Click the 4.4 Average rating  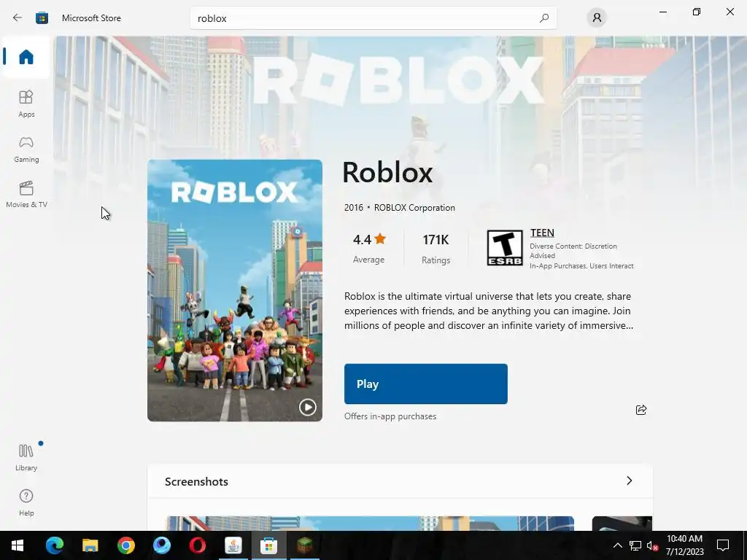pos(368,248)
